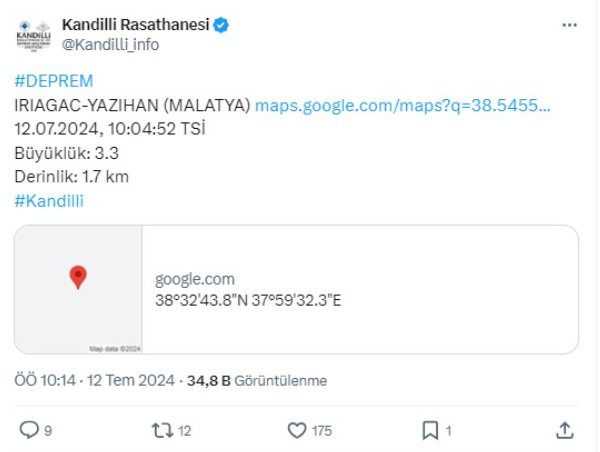
Task: Click the share icon on the tweet
Action: point(564,430)
